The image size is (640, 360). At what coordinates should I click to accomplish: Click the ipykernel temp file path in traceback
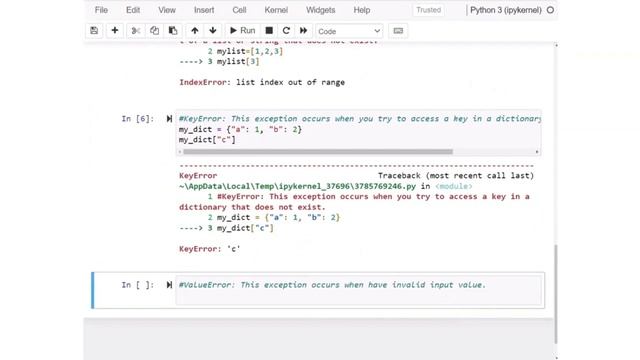[298, 186]
